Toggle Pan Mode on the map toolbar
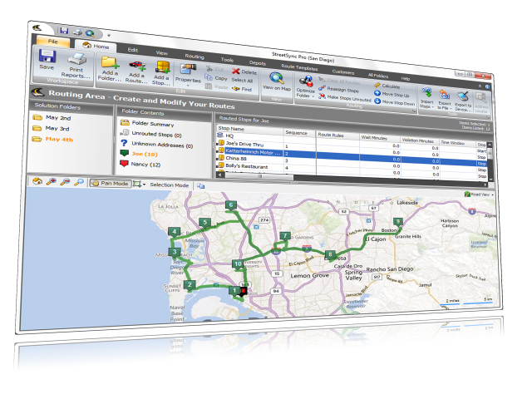The height and width of the screenshot is (399, 532). pos(110,182)
